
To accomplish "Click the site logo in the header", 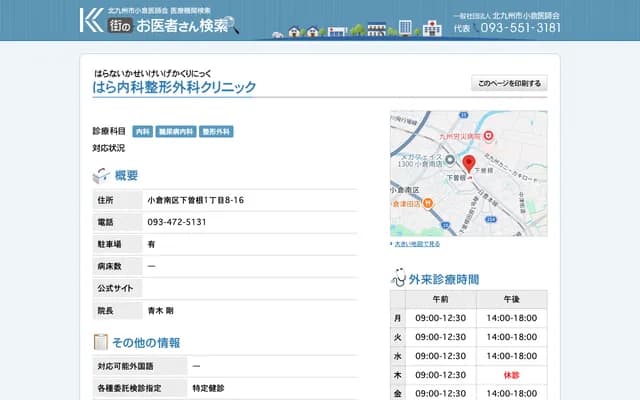I will tap(92, 19).
